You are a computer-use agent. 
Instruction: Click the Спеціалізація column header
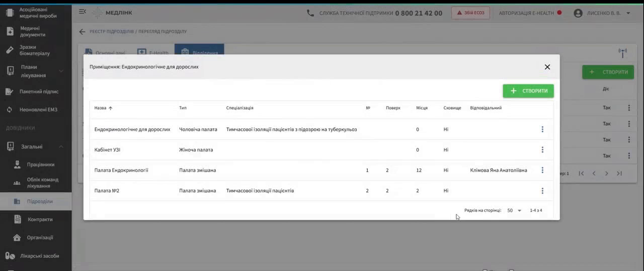point(239,108)
